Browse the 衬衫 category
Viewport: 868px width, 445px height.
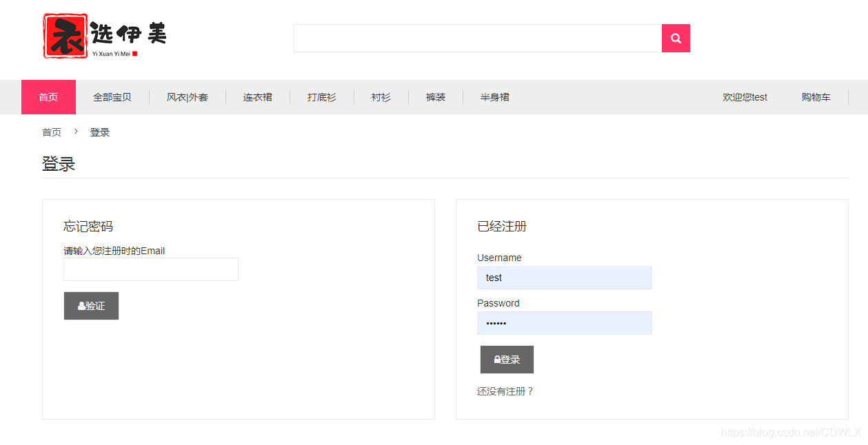point(381,97)
